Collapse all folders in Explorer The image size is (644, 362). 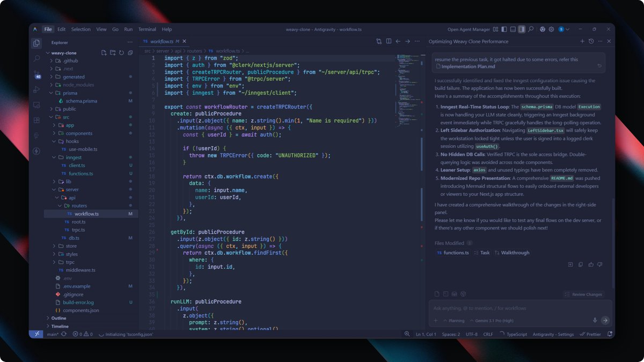click(x=130, y=53)
